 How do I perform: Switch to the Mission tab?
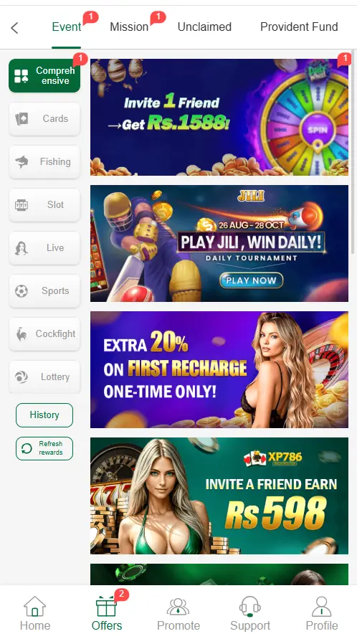click(x=129, y=27)
